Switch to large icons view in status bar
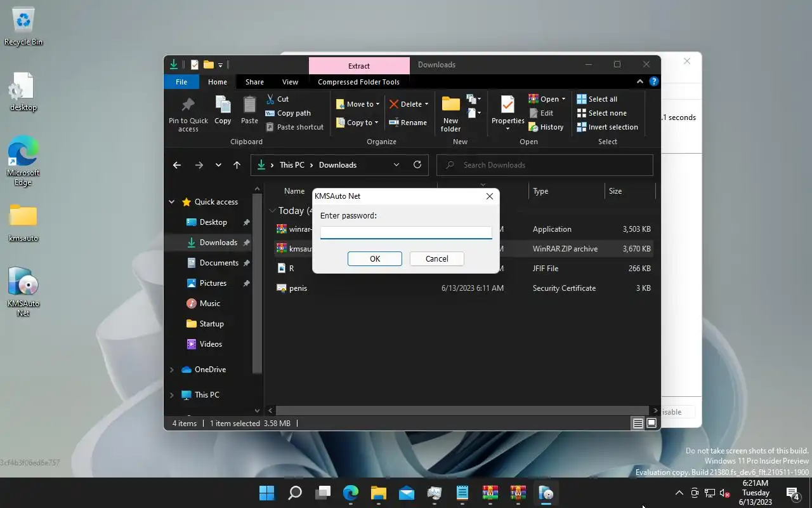Viewport: 812px width, 508px height. (x=651, y=424)
